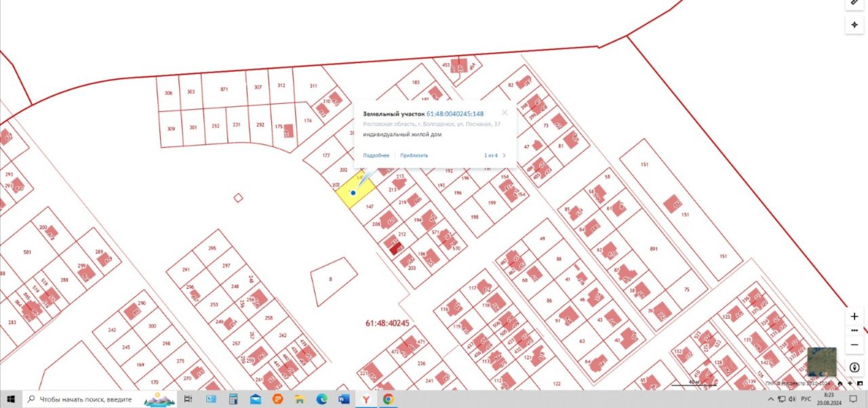Open the clock showing 8:23
The height and width of the screenshot is (408, 868).
tap(829, 399)
